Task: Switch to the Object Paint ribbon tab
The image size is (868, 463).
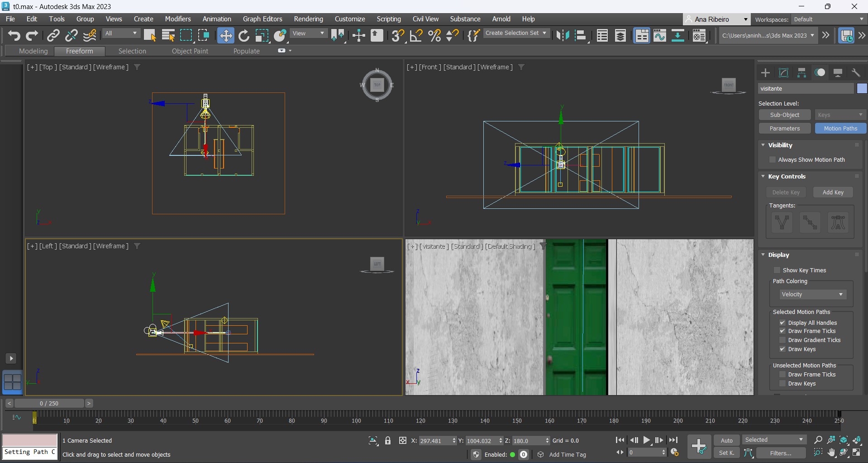Action: pyautogui.click(x=190, y=51)
